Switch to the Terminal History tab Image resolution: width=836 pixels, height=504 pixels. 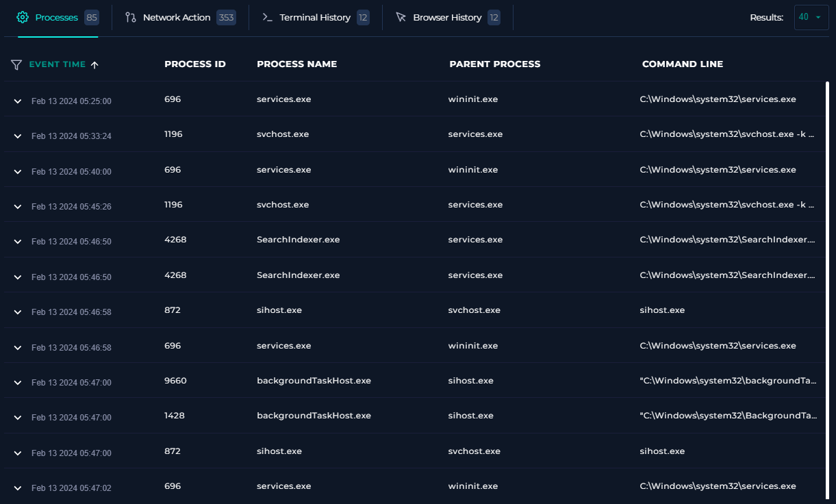click(315, 17)
